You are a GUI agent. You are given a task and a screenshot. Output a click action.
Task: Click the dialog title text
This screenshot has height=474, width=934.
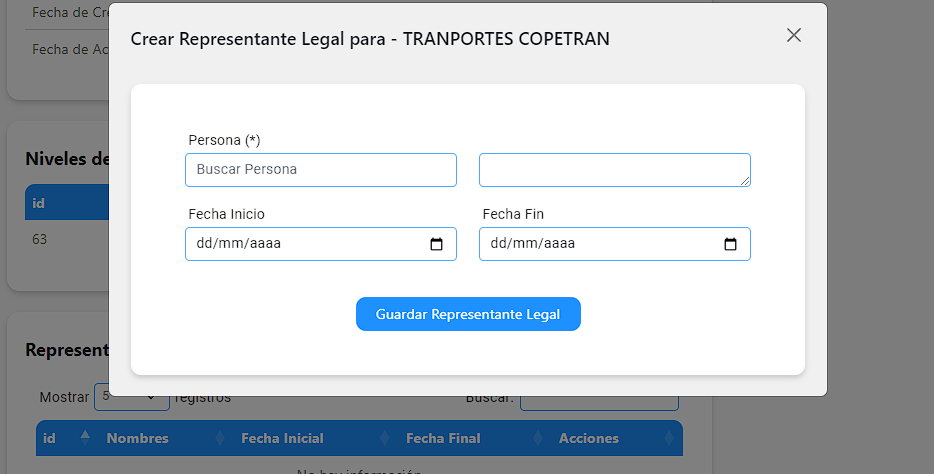370,39
